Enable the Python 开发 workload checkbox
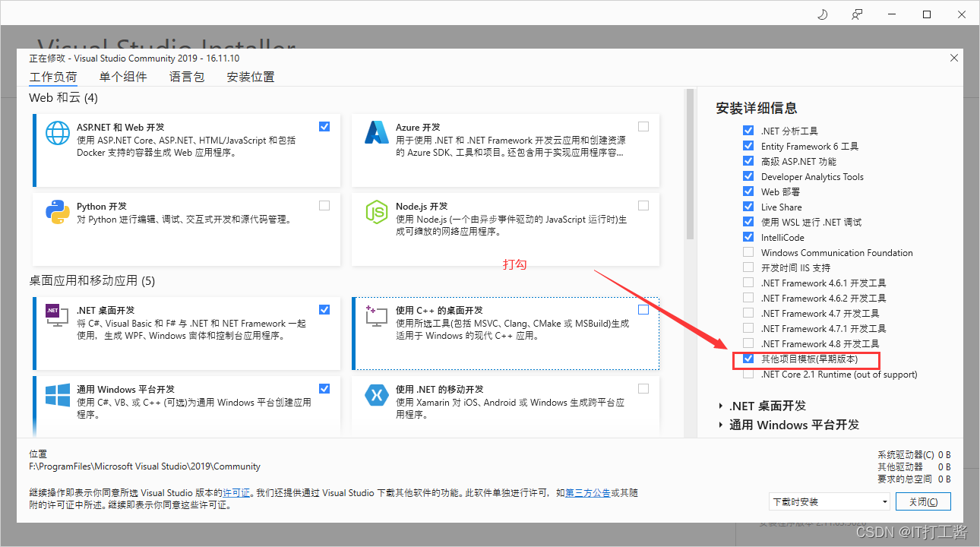 (324, 205)
